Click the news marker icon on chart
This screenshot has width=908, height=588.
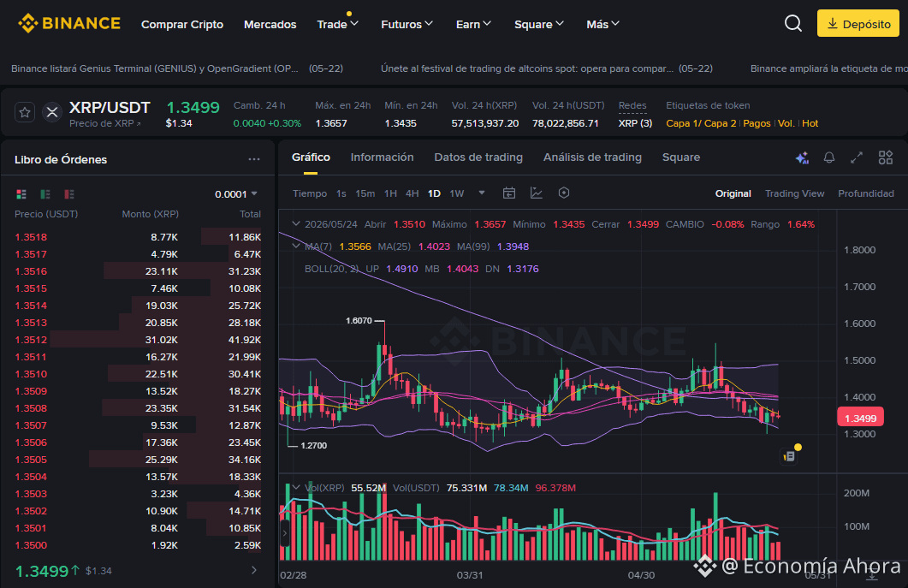tap(789, 456)
